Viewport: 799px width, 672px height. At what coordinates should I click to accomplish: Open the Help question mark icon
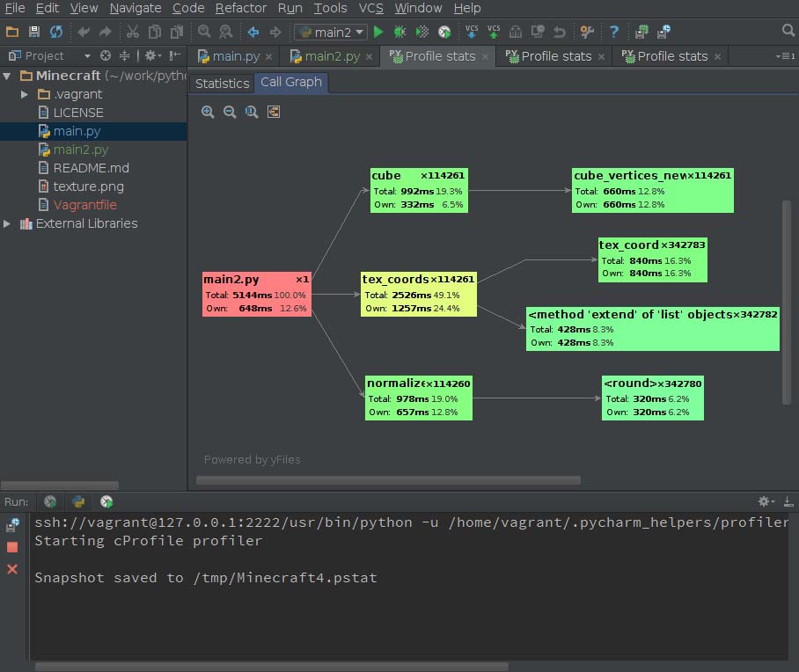pos(614,32)
